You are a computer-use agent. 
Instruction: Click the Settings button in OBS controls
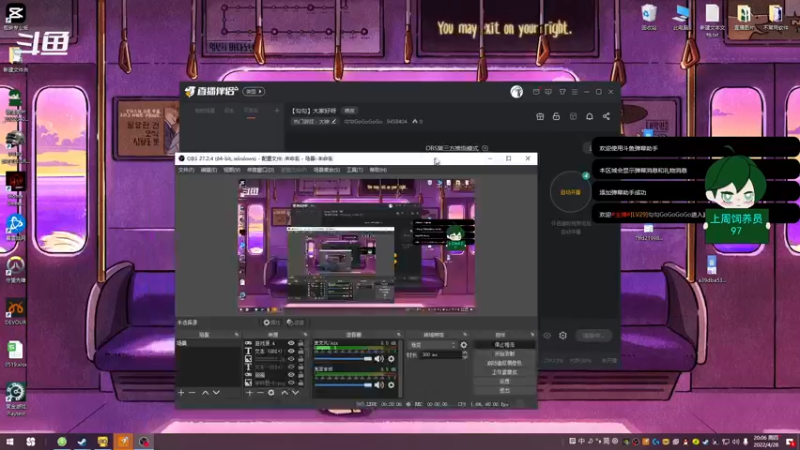pos(504,381)
